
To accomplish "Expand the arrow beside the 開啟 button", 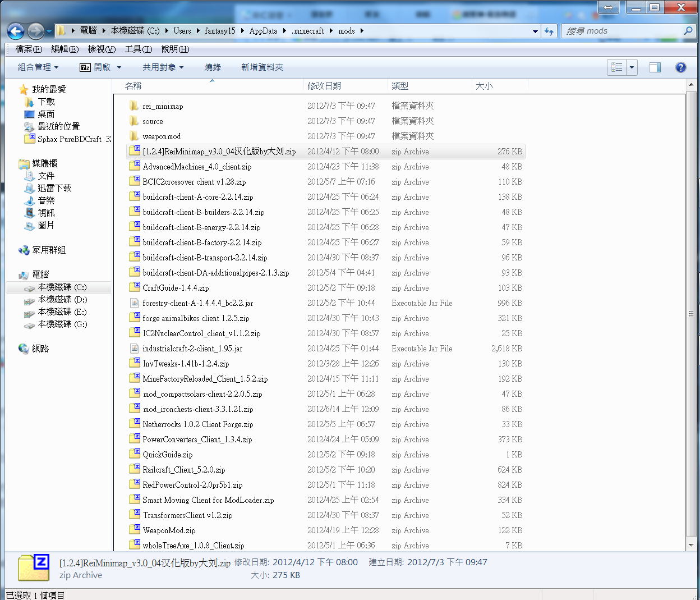I will tap(119, 67).
